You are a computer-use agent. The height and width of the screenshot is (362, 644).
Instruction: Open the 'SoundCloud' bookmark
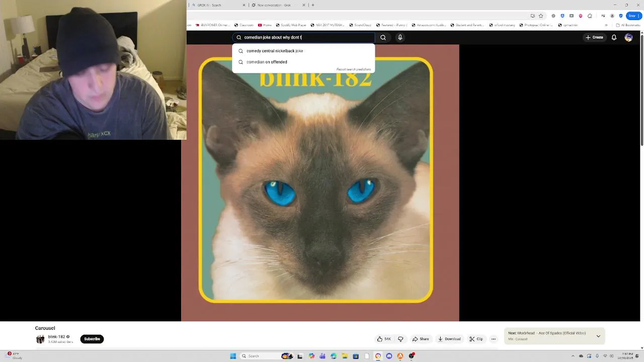click(x=360, y=25)
